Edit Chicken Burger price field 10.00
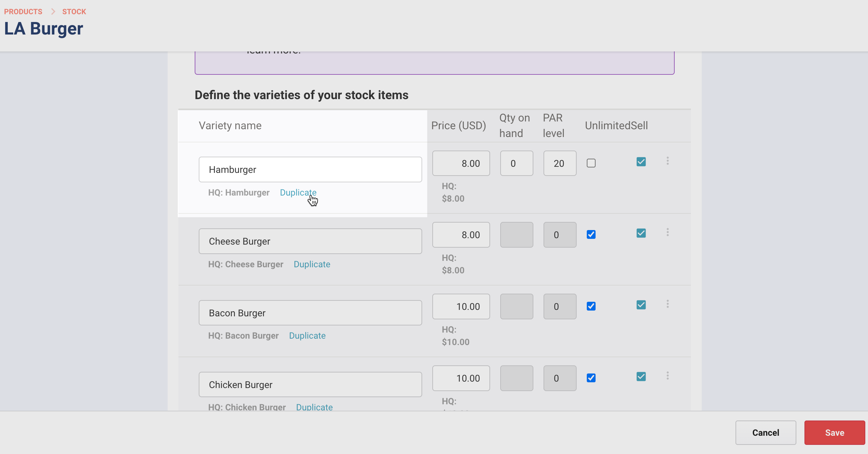The width and height of the screenshot is (868, 454). [461, 378]
